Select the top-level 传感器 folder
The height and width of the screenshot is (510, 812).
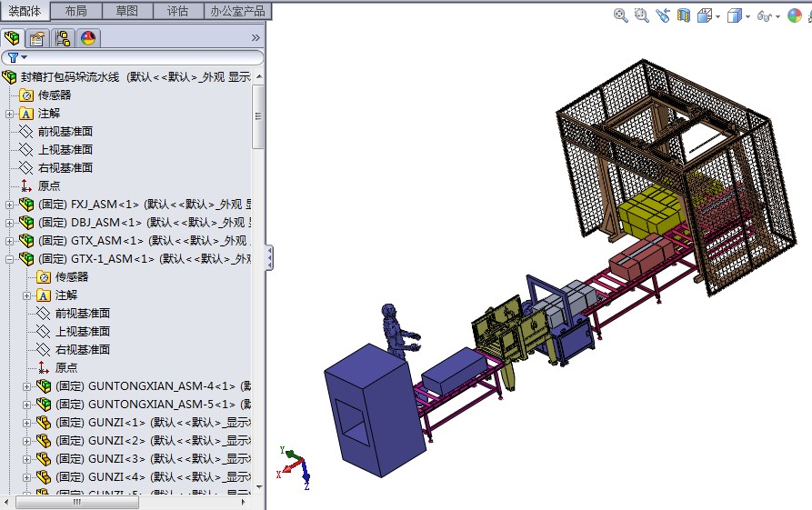coord(55,95)
